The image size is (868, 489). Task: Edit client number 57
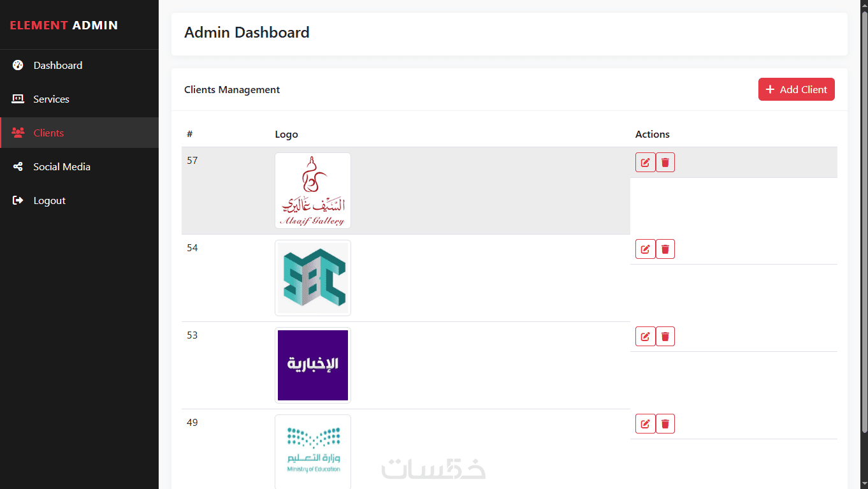(x=645, y=163)
